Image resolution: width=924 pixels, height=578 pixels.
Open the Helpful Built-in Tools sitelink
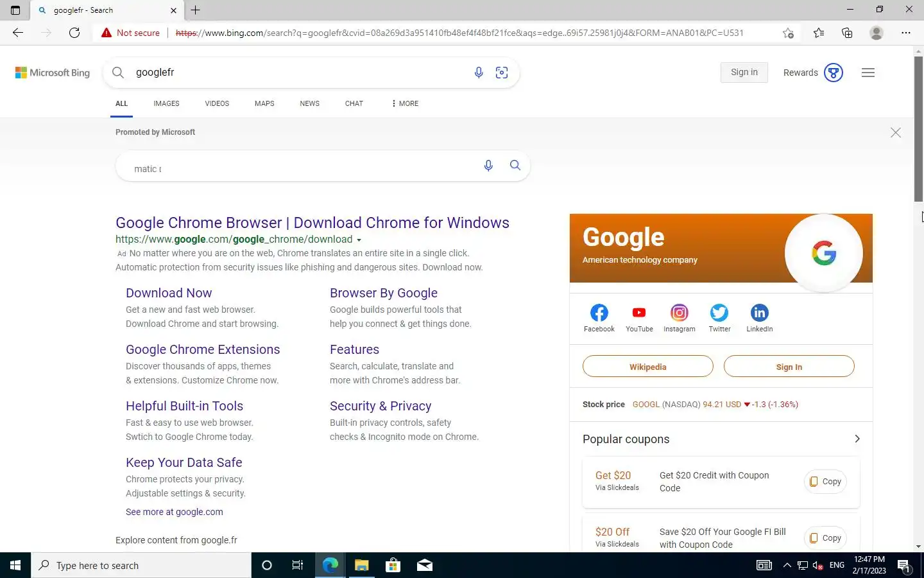tap(184, 406)
